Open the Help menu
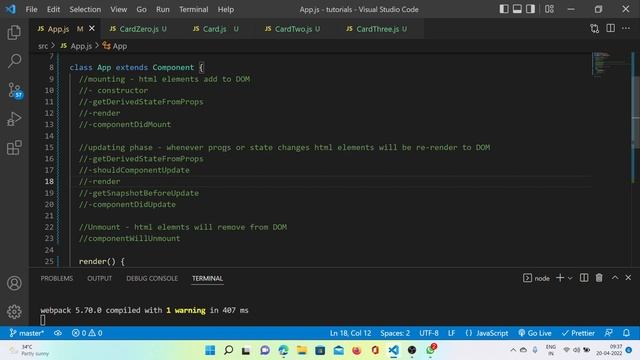This screenshot has width=640, height=360. [x=225, y=9]
